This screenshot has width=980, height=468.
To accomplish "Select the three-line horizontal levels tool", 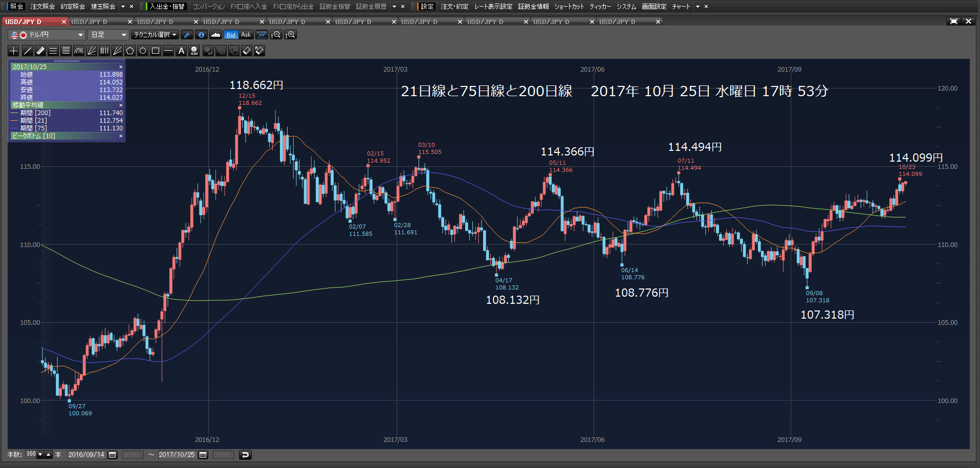I will (53, 51).
